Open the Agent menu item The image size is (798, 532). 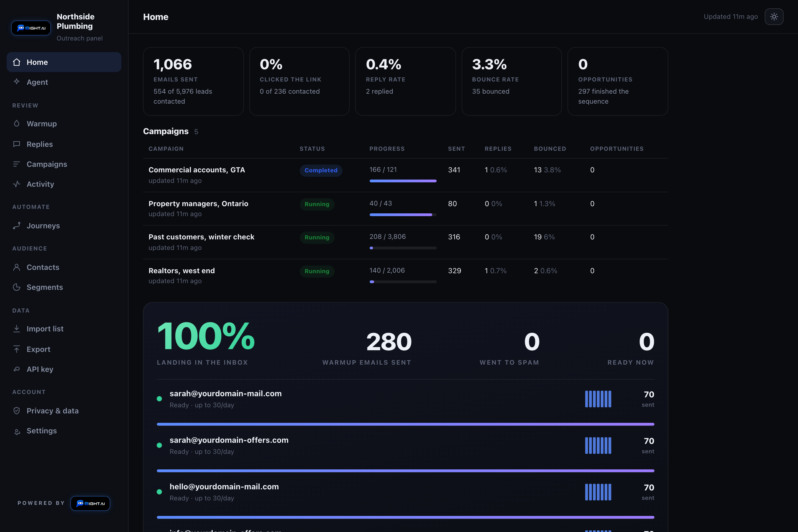pos(64,82)
